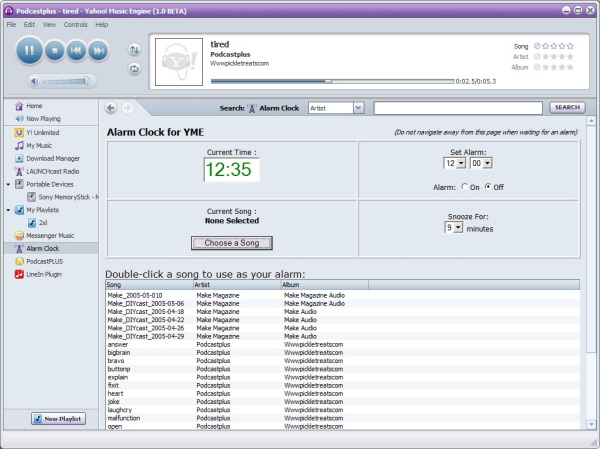Open the alarm minutes dropdown
Screen dimensions: 600x449
tap(487, 163)
